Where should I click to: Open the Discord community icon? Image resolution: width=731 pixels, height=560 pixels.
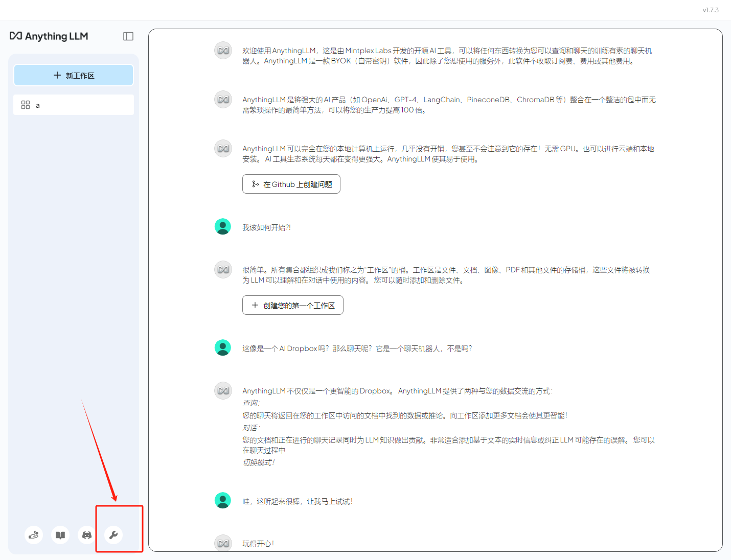click(87, 535)
